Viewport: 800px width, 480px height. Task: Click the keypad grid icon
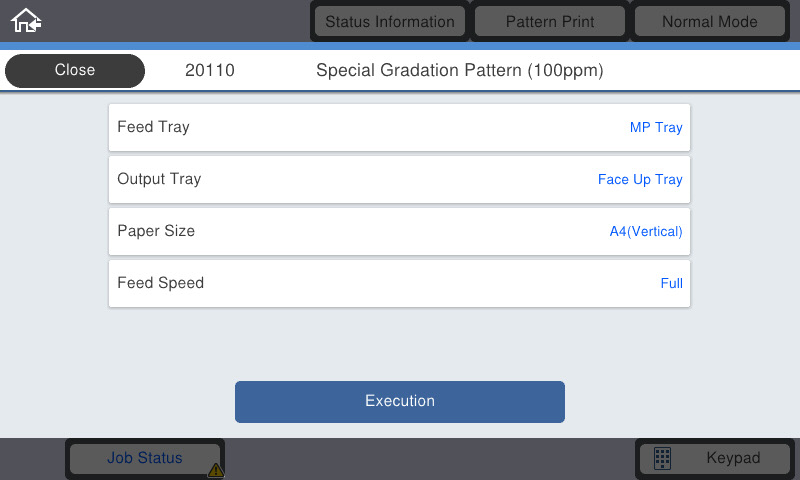click(662, 458)
